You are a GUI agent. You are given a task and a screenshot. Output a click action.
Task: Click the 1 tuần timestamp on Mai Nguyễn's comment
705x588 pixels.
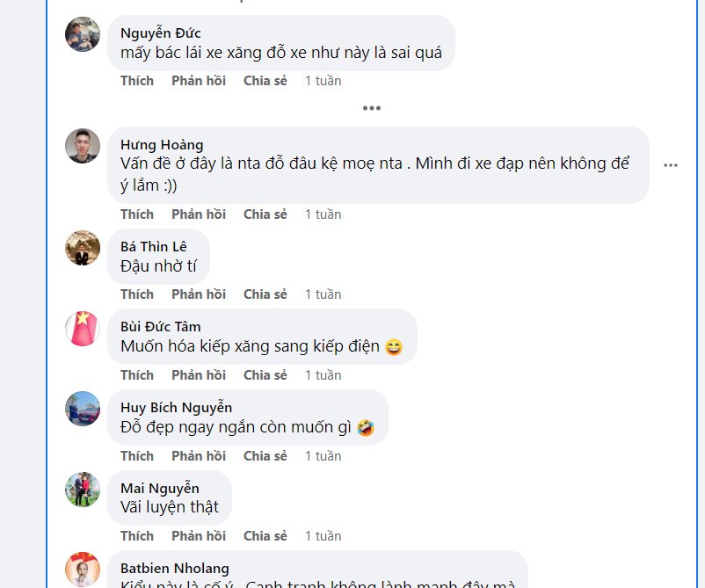coord(323,536)
